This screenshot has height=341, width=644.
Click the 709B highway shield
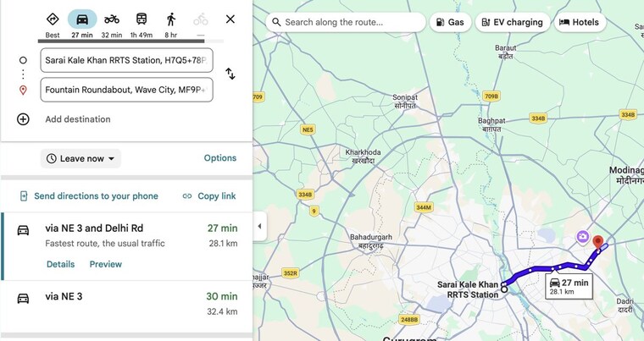pyautogui.click(x=491, y=96)
